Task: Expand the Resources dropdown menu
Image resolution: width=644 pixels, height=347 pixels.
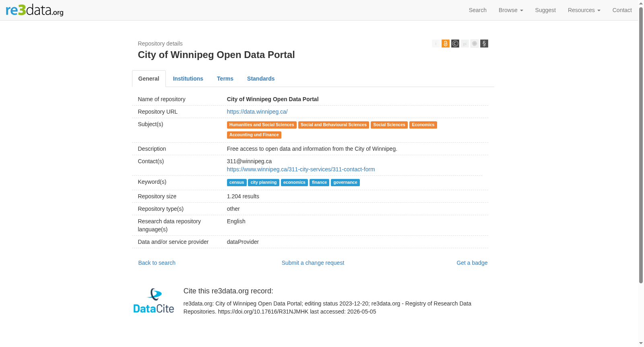Action: click(x=584, y=10)
